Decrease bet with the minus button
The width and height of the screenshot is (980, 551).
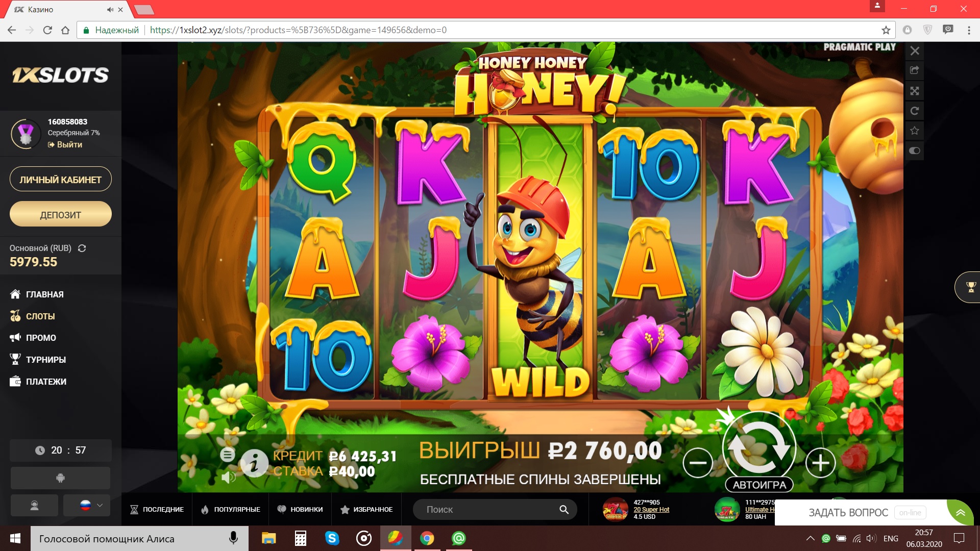point(697,463)
